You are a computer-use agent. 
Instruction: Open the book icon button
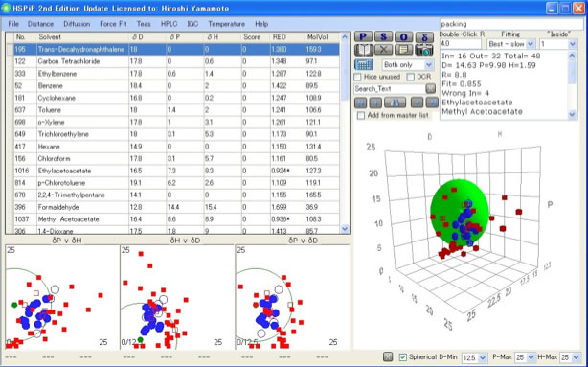363,50
